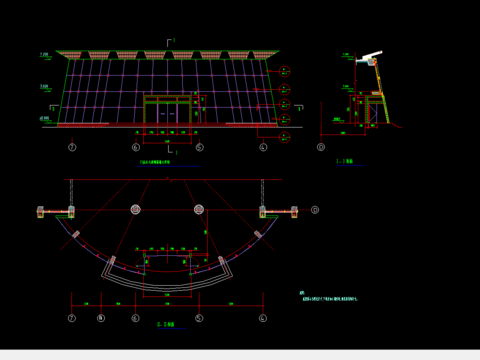Viewport: 480px width, 360px height.
Task: Select the 1-1 section drawing title
Action: pyautogui.click(x=345, y=161)
